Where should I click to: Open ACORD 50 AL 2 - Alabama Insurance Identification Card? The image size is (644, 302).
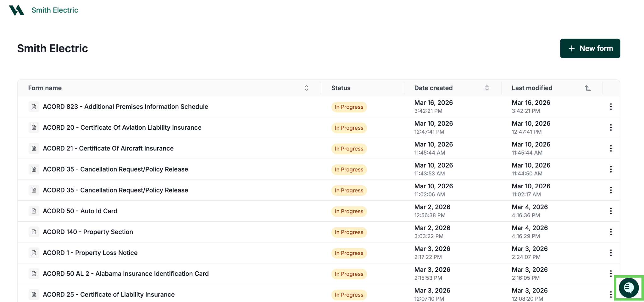pyautogui.click(x=126, y=274)
